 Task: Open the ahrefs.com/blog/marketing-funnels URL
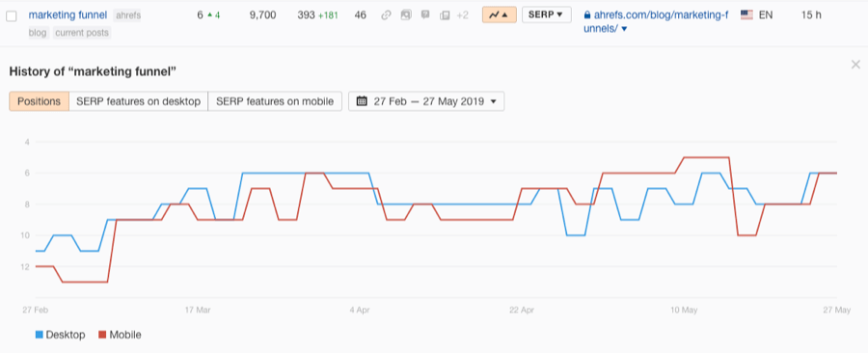pyautogui.click(x=656, y=21)
